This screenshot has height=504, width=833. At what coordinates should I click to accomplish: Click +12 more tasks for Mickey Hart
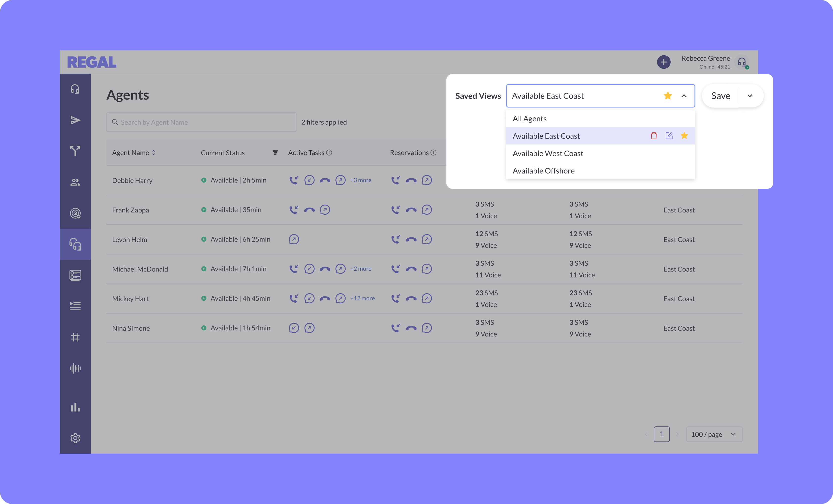click(x=362, y=298)
